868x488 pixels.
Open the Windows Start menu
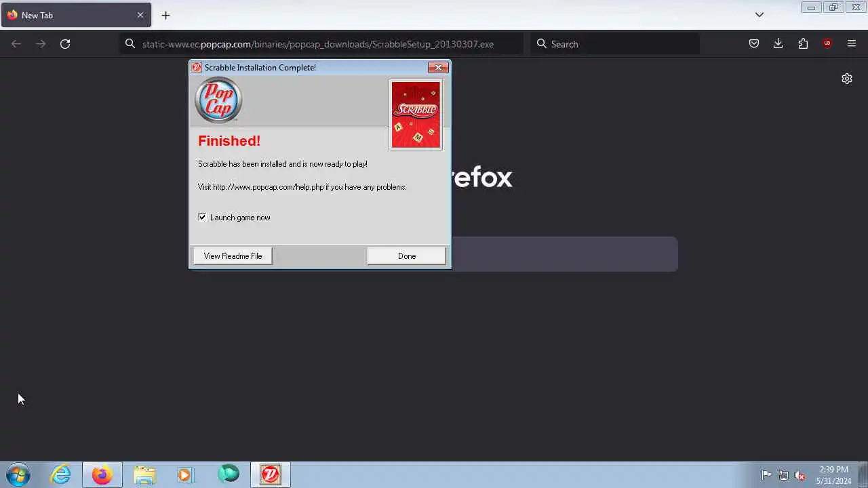18,475
